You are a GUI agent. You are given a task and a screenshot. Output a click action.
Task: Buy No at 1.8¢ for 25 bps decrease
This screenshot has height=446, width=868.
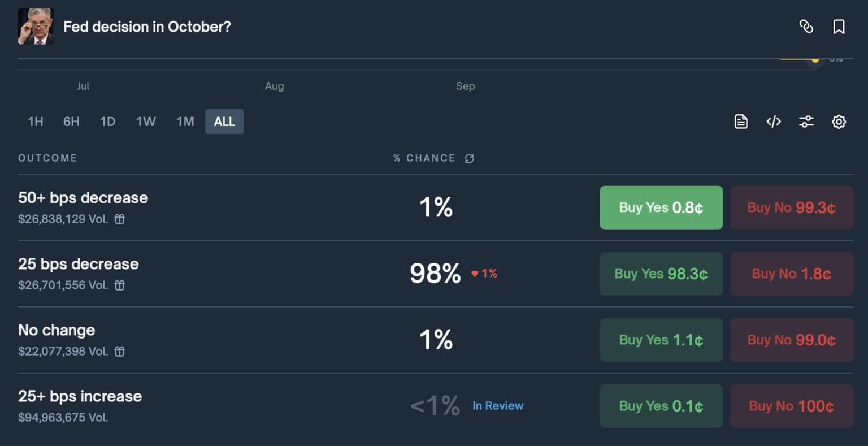[791, 274]
